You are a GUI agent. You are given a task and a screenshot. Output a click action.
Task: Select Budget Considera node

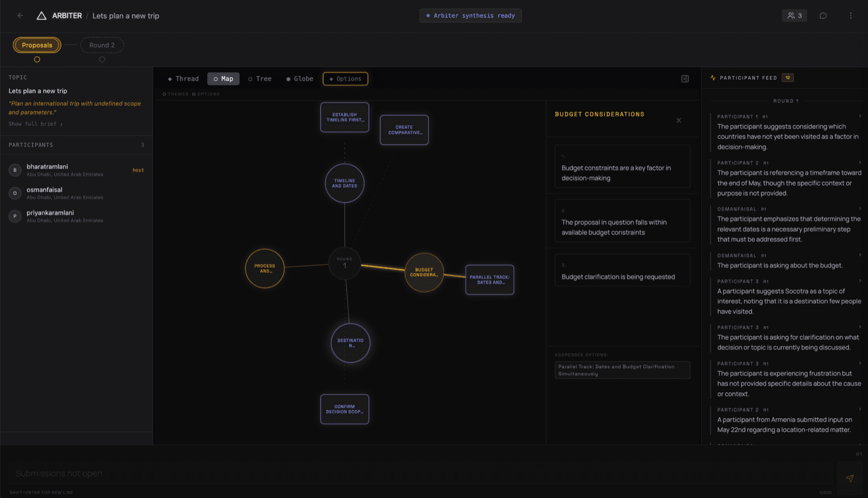(x=424, y=272)
